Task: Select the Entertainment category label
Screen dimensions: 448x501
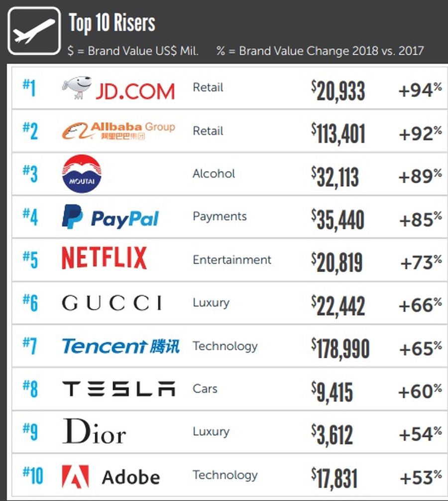Action: (x=232, y=260)
